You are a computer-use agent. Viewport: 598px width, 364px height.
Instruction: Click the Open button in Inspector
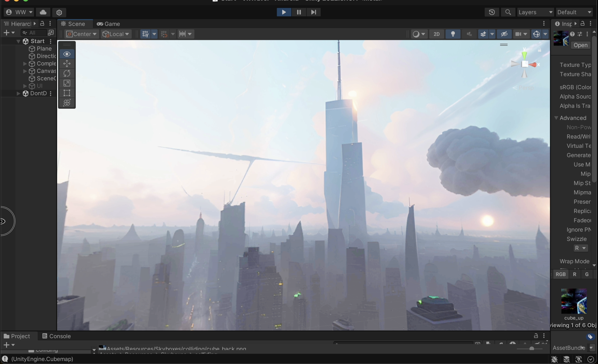580,45
